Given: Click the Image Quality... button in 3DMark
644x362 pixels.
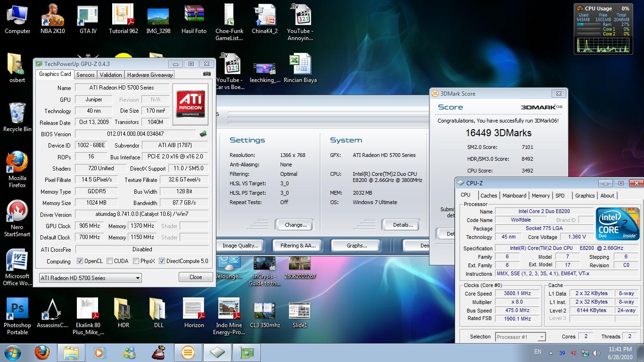Looking at the screenshot, I should [x=240, y=246].
